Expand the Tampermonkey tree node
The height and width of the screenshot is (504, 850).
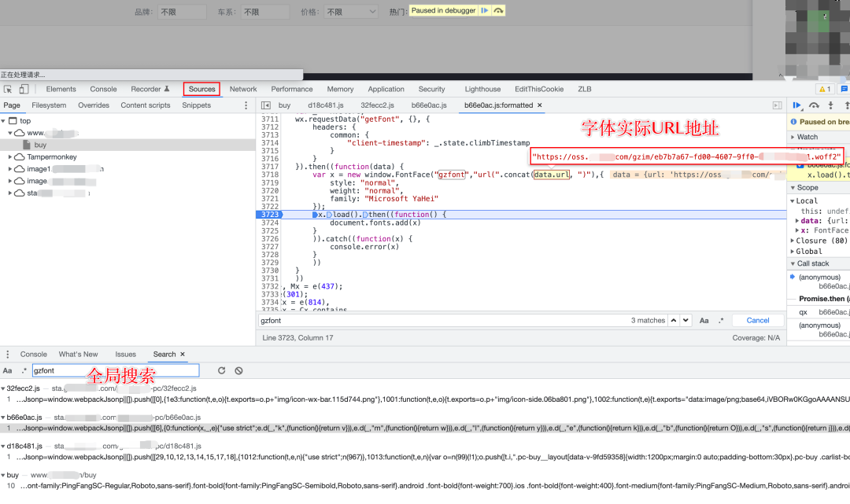[9, 157]
